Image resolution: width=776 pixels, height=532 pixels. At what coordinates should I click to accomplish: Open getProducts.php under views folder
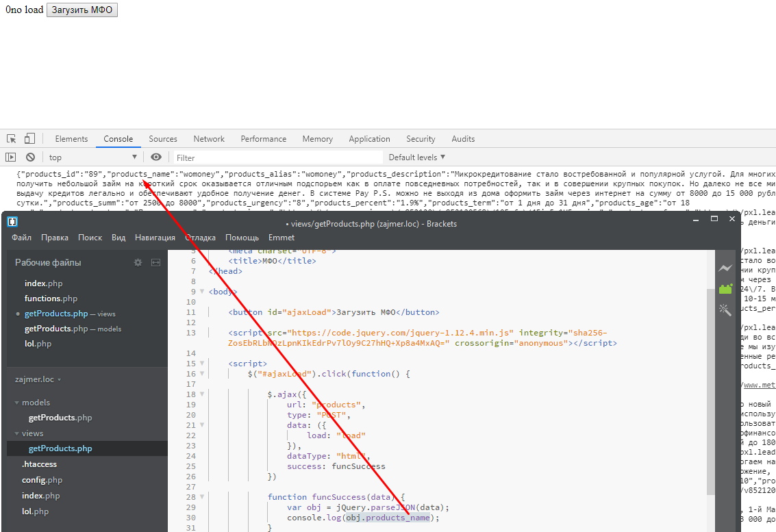click(x=60, y=448)
